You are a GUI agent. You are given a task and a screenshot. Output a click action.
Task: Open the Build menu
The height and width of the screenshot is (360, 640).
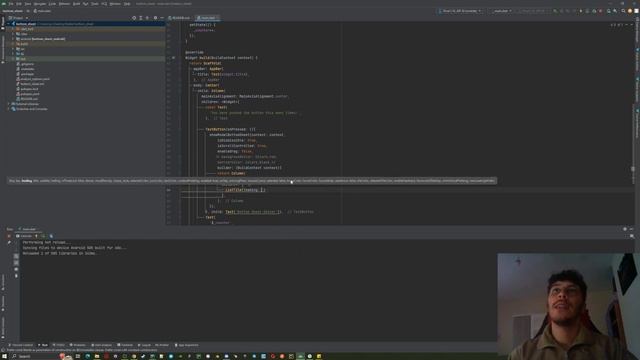76,4
